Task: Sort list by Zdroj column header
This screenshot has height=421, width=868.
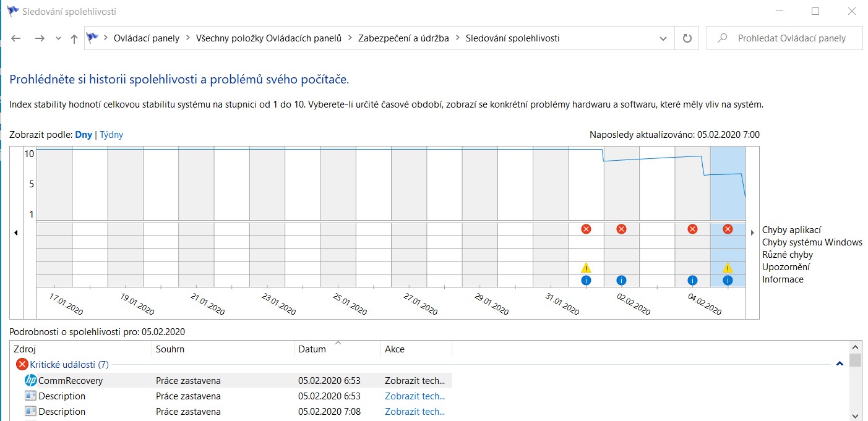Action: pyautogui.click(x=25, y=349)
